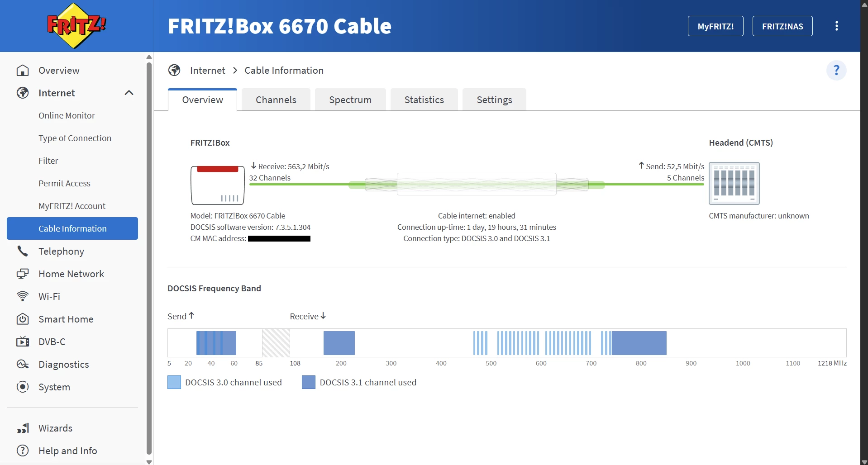Click the Cable internet: enabled status text
The height and width of the screenshot is (465, 868).
pyautogui.click(x=477, y=216)
